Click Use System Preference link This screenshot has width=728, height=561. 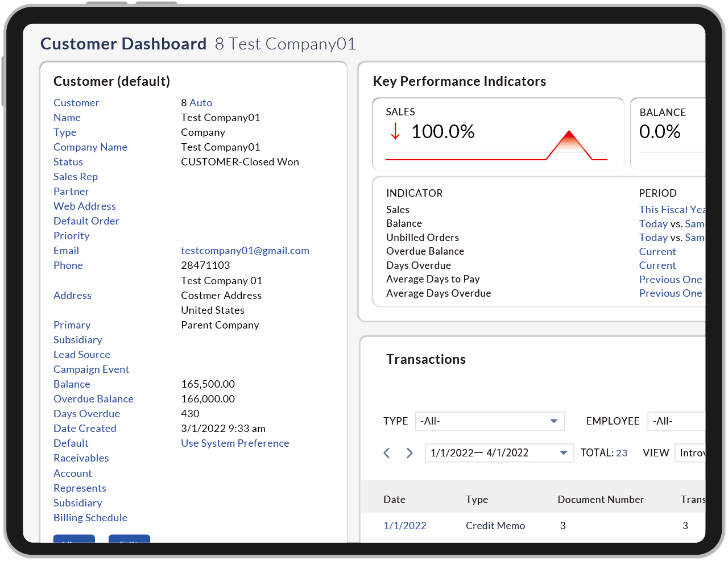[x=235, y=443]
